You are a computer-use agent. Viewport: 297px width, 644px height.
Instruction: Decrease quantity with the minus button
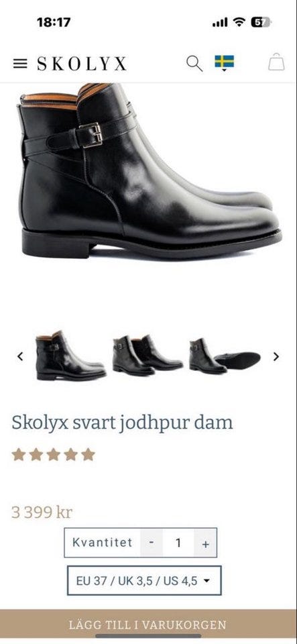coord(152,543)
